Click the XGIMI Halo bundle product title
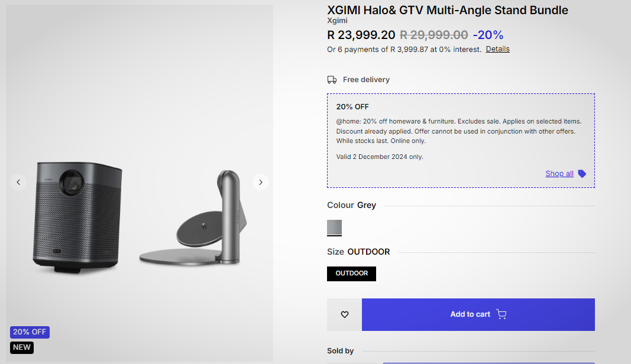 pyautogui.click(x=447, y=10)
